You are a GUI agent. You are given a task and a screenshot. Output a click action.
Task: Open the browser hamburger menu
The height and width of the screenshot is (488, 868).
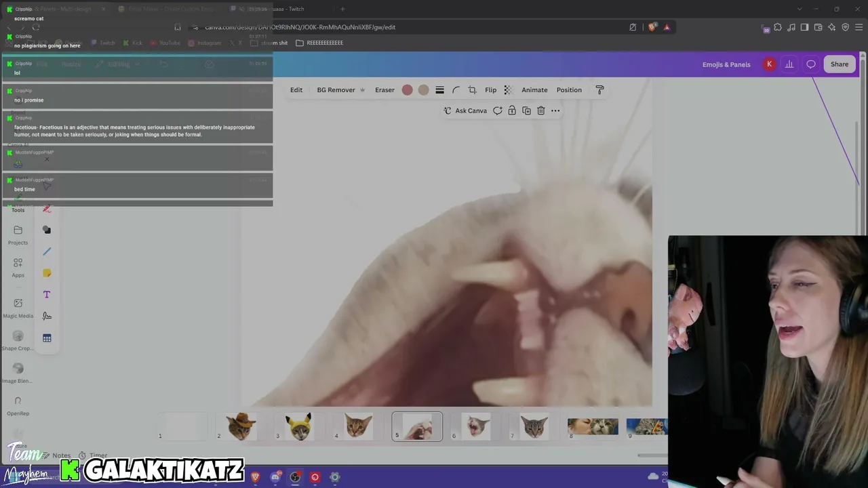pos(860,27)
